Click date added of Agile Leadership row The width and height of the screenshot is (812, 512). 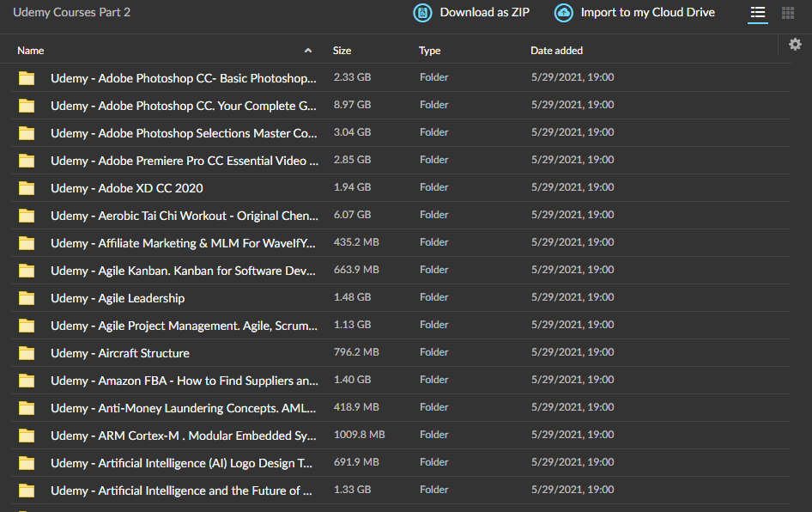pyautogui.click(x=573, y=297)
